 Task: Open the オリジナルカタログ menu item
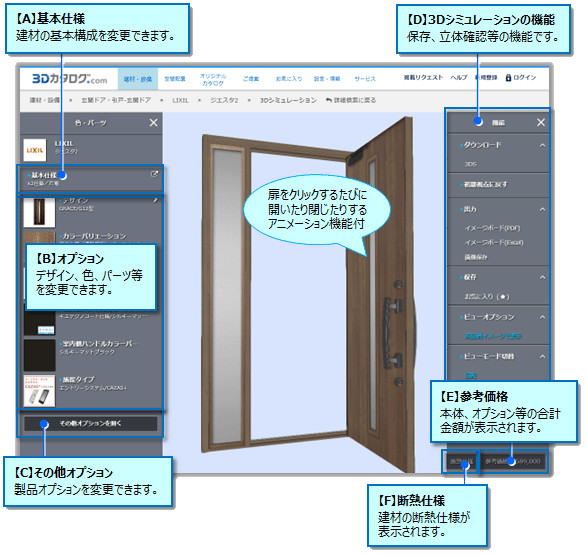coord(213,79)
